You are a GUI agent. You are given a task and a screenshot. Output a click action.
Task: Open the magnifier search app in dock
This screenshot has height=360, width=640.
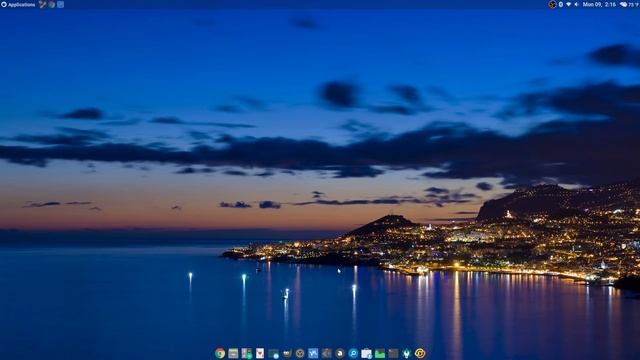353,353
